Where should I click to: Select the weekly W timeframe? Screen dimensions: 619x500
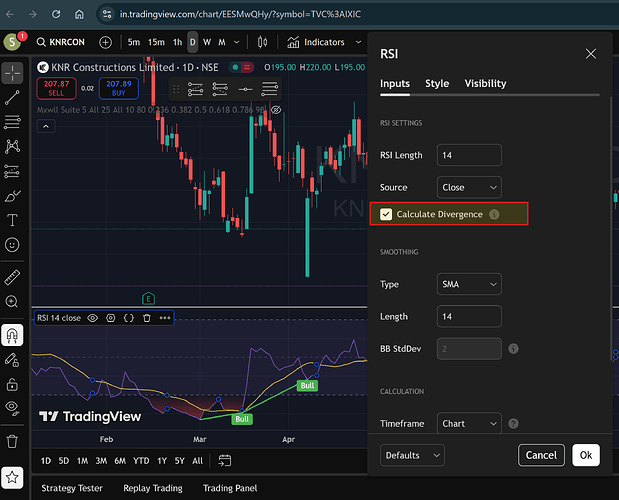207,42
